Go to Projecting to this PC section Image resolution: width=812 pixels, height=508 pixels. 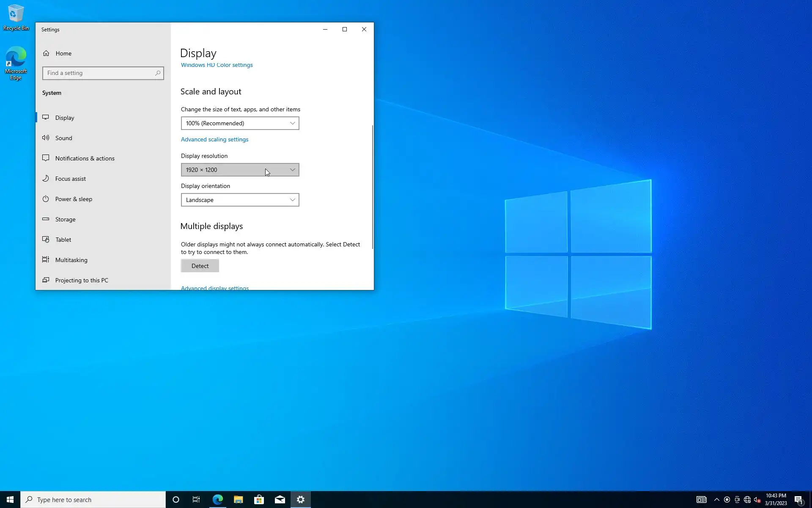pos(82,280)
